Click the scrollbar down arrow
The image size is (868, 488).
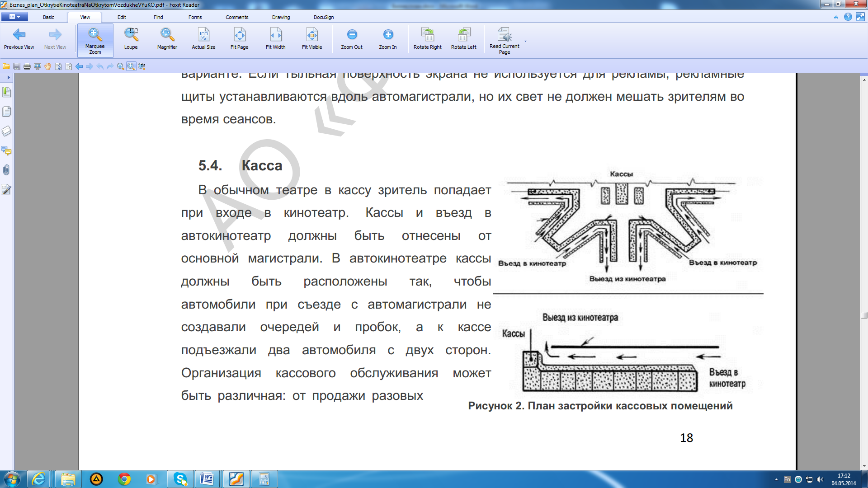(864, 466)
